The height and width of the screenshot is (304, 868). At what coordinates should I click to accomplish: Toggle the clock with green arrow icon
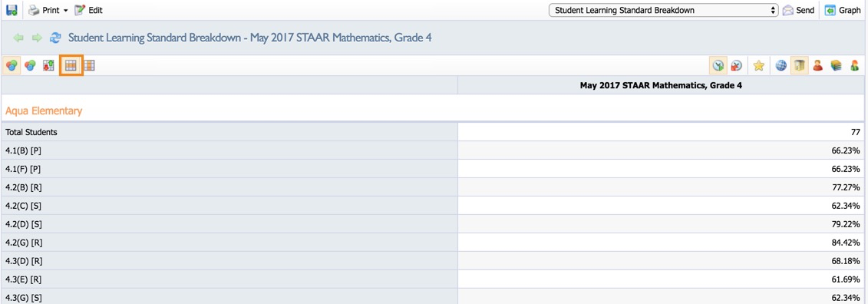tap(718, 65)
